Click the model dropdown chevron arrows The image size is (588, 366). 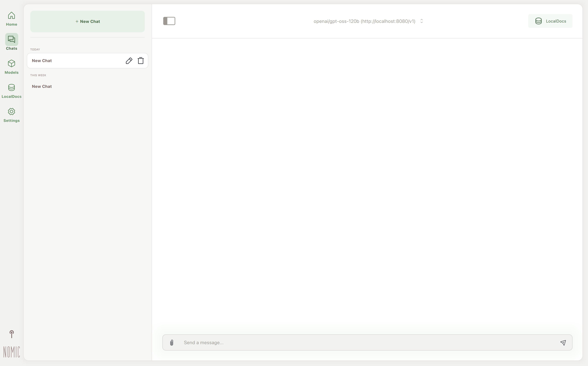[x=421, y=21]
